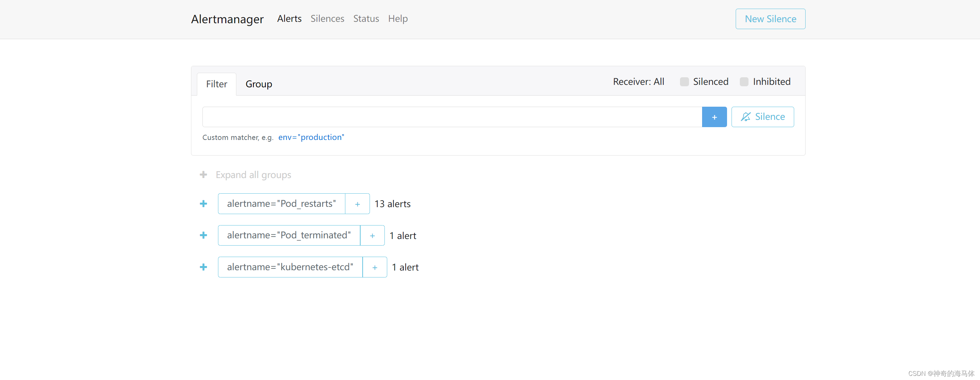Click the "1 alert" text beside kubernetes-etcd
Screen dimensions: 980x380
click(405, 267)
